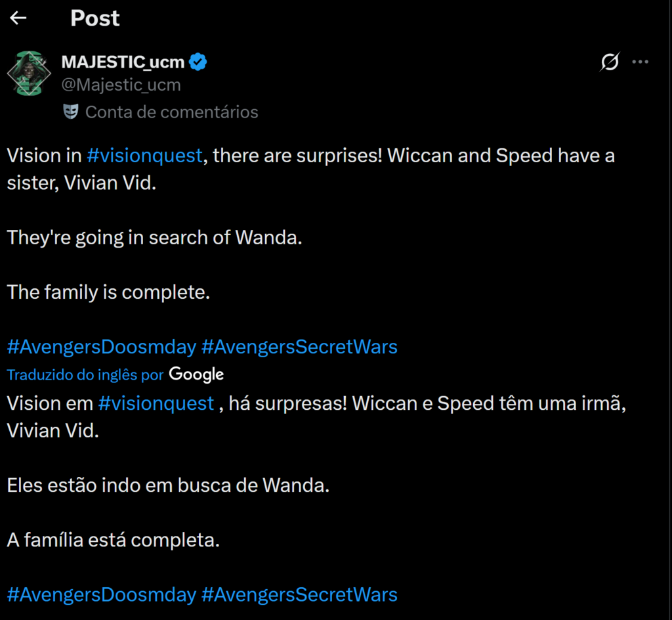Open the more options menu of the post
The image size is (672, 620).
tap(640, 61)
